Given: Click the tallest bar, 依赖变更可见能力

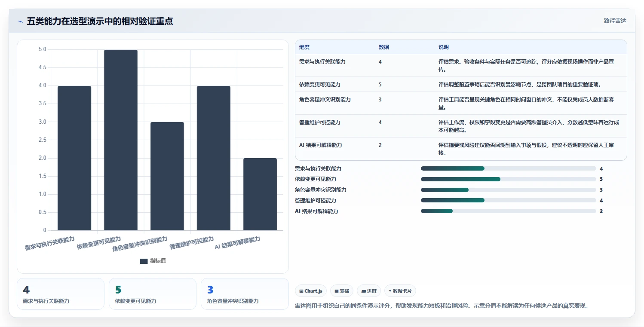Looking at the screenshot, I should (121, 140).
